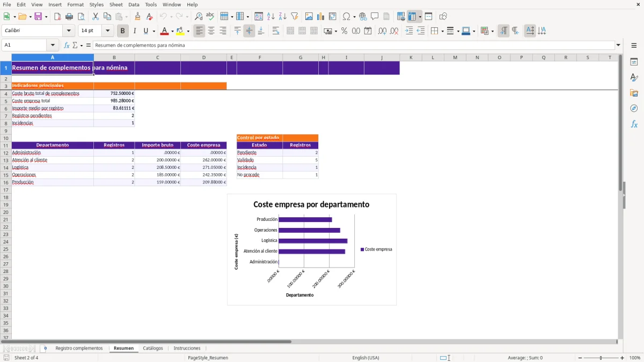Open the Function Wizard fx button
The height and width of the screenshot is (362, 644).
coord(67,45)
